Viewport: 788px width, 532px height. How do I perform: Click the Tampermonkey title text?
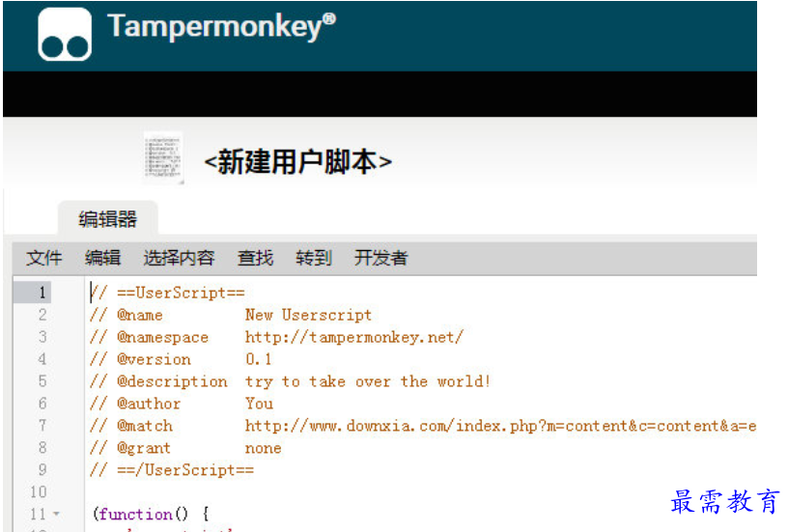point(221,26)
